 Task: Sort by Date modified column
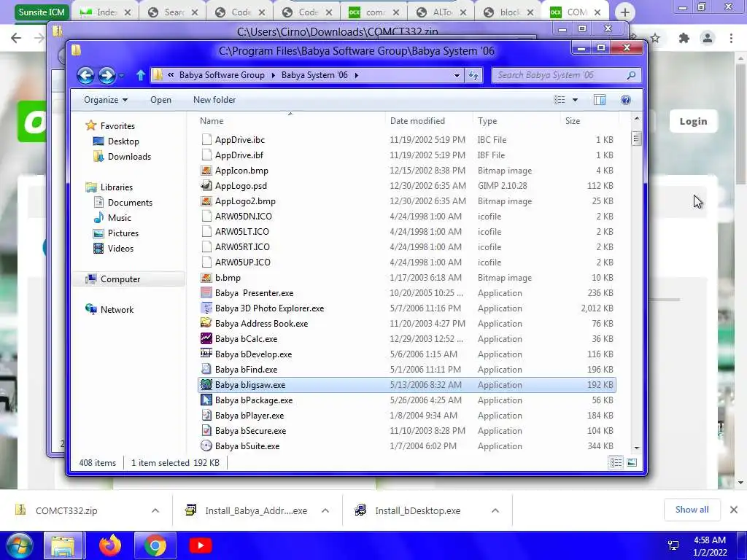click(428, 121)
